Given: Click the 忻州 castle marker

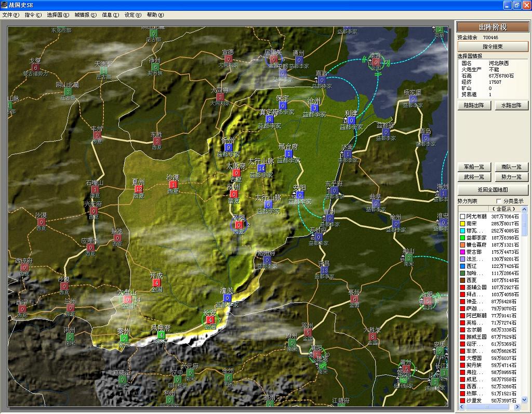Looking at the screenshot, I should (228, 148).
